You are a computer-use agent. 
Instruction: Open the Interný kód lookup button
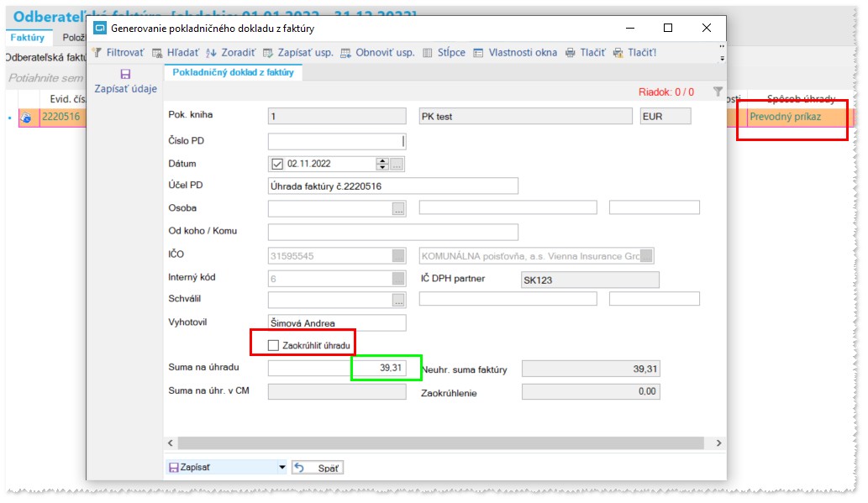click(398, 278)
